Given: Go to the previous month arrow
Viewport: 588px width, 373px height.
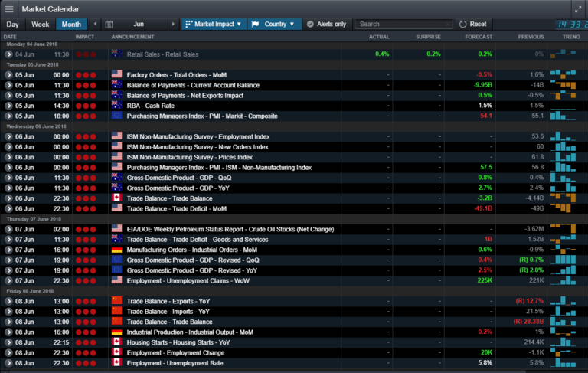Looking at the screenshot, I should click(95, 24).
